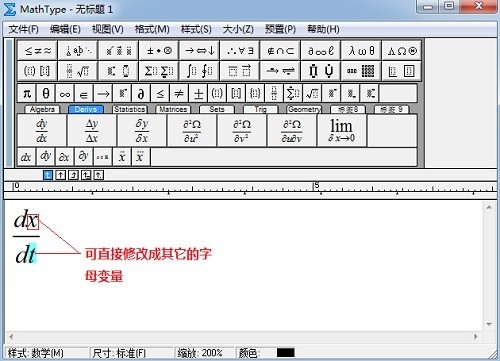Select the center tab stop button
Viewport: 500px width, 361px height.
(x=61, y=175)
